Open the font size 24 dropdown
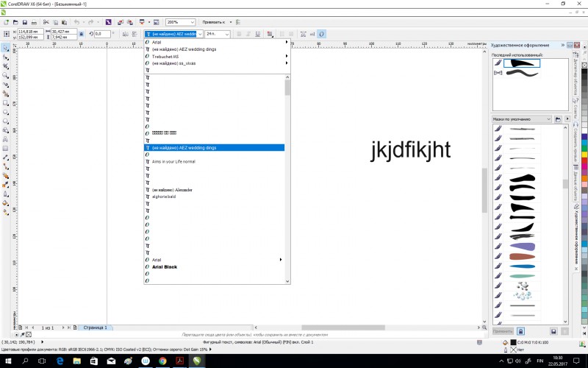 227,34
